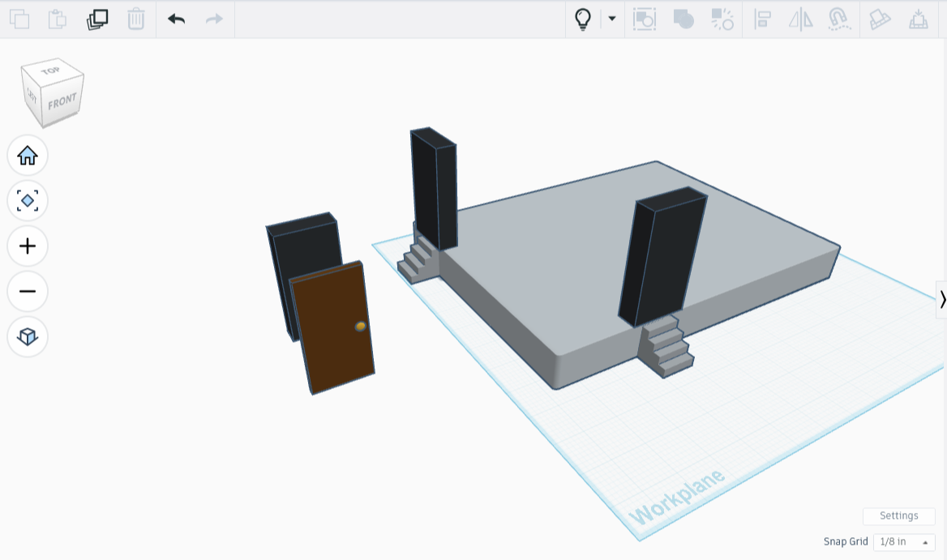Open the workplane Settings

898,515
